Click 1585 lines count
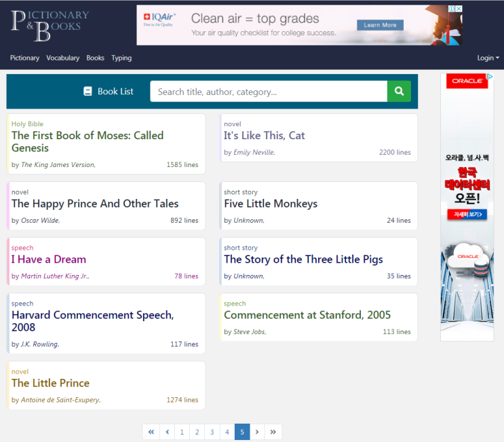Screen dimensions: 504x442 tap(182, 165)
